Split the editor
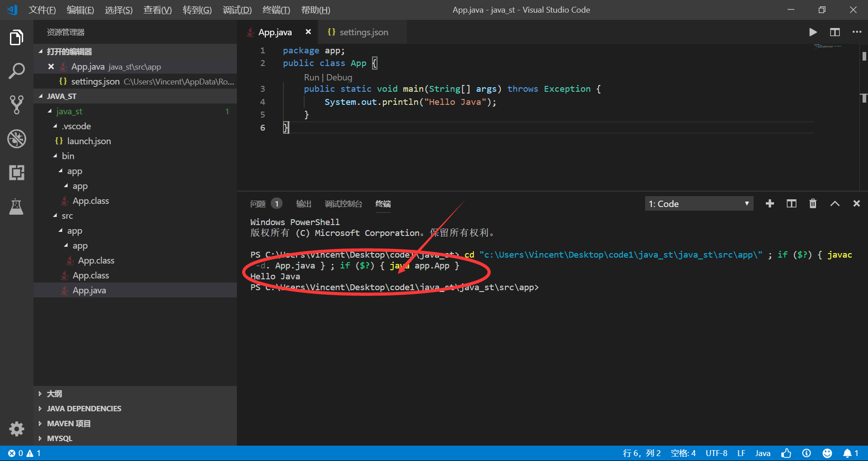Screen dimensions: 868x461 pyautogui.click(x=835, y=32)
